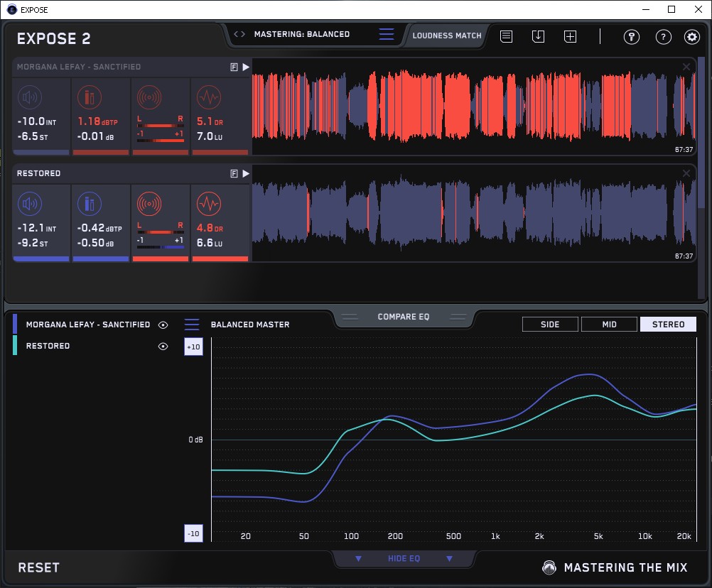The image size is (712, 588).
Task: Click the -10.0 INT loudness value
Action: pos(37,121)
